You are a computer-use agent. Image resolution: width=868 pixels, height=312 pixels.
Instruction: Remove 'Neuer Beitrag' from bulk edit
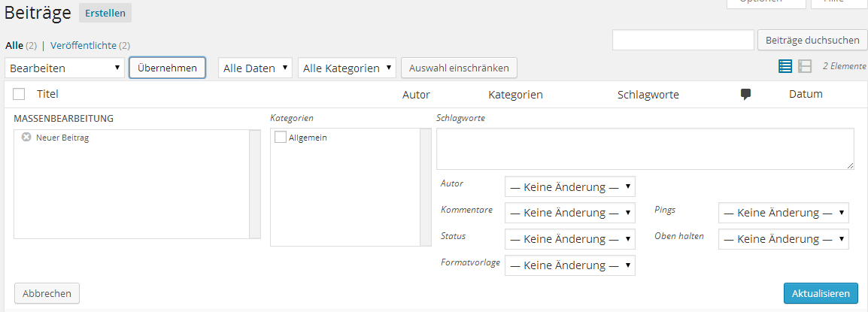(x=26, y=138)
